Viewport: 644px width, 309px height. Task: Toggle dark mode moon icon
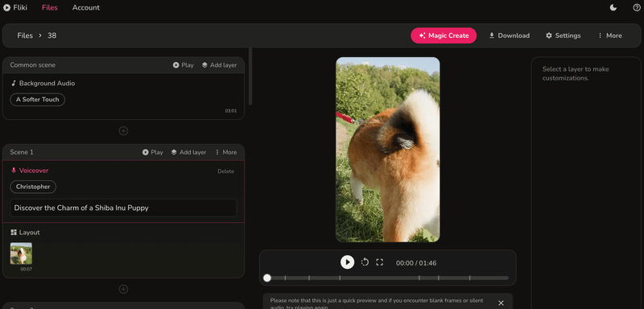point(613,7)
